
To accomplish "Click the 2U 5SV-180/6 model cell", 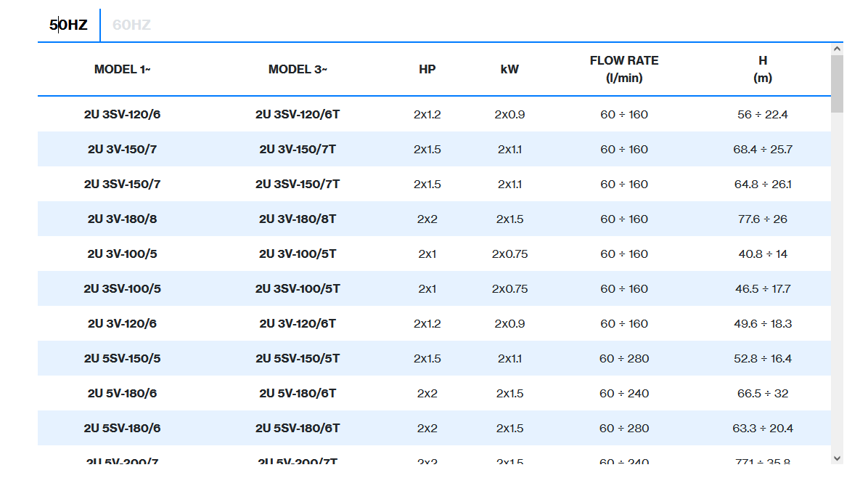I will point(122,429).
